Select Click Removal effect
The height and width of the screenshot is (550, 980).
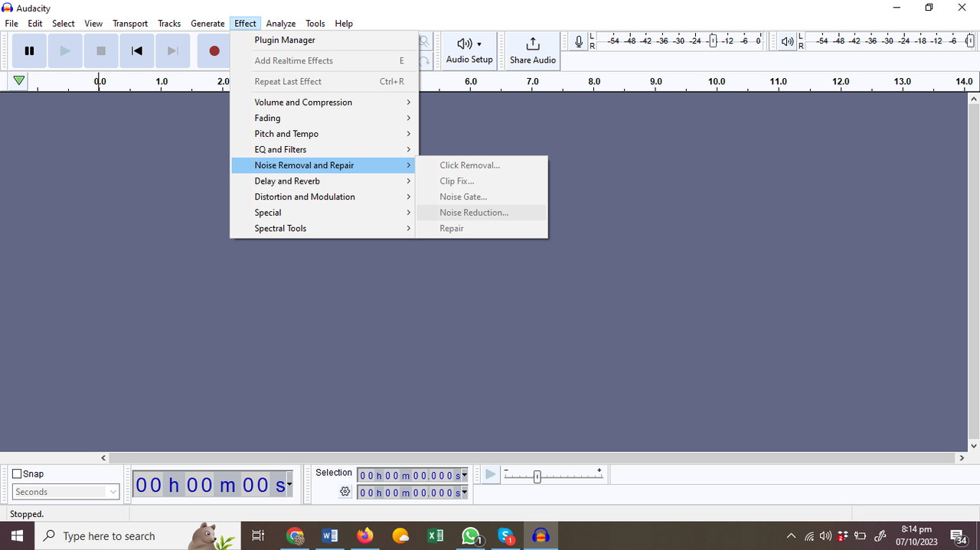pos(482,165)
